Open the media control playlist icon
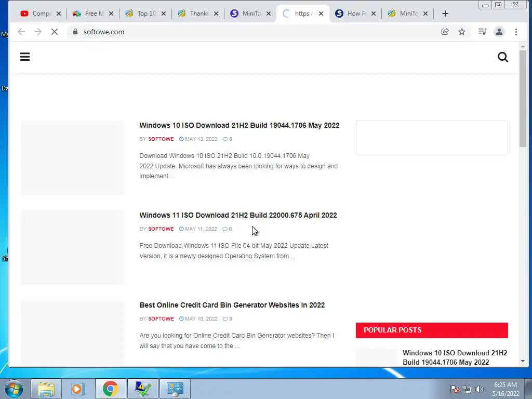Viewport: 532px width, 399px height. click(x=482, y=32)
